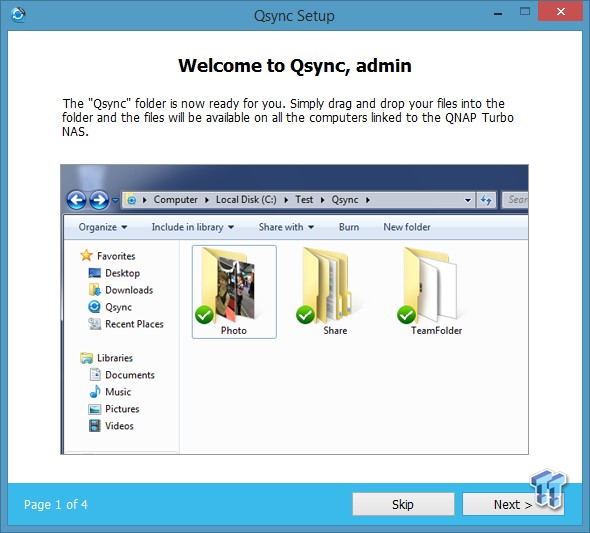Screen dimensions: 590x533
Task: Open the Include in library dropdown
Action: point(193,227)
